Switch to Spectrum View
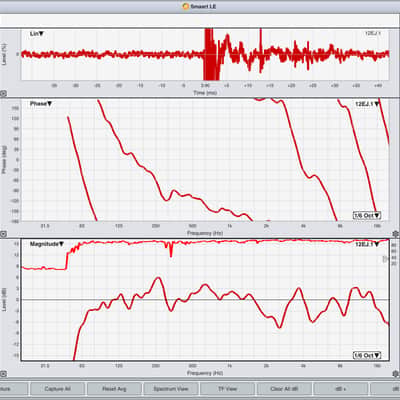400x400 pixels. 171,389
